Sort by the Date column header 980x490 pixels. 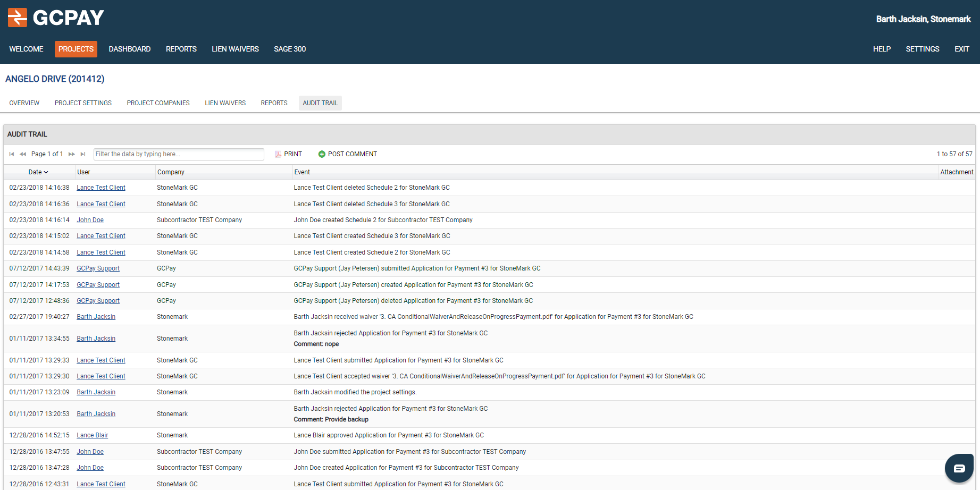[x=38, y=172]
